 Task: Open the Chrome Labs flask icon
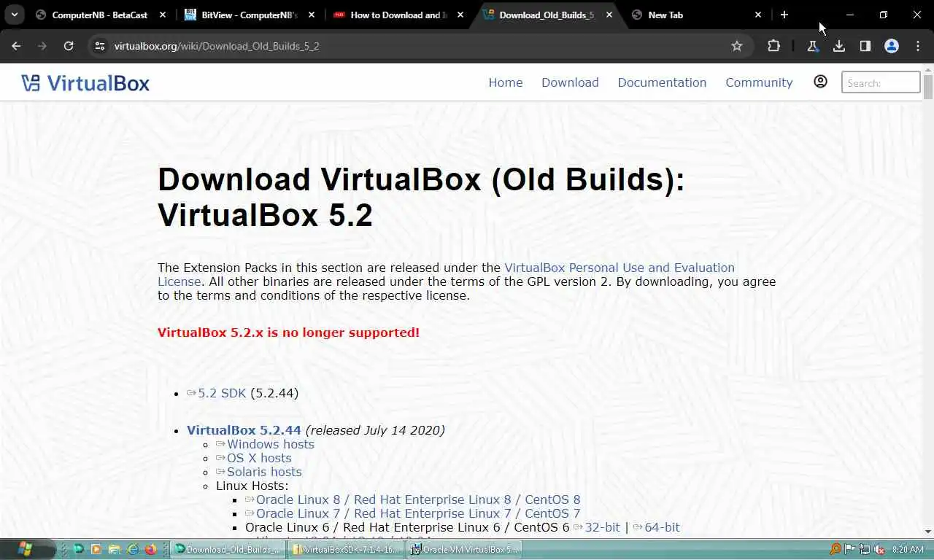(x=812, y=46)
